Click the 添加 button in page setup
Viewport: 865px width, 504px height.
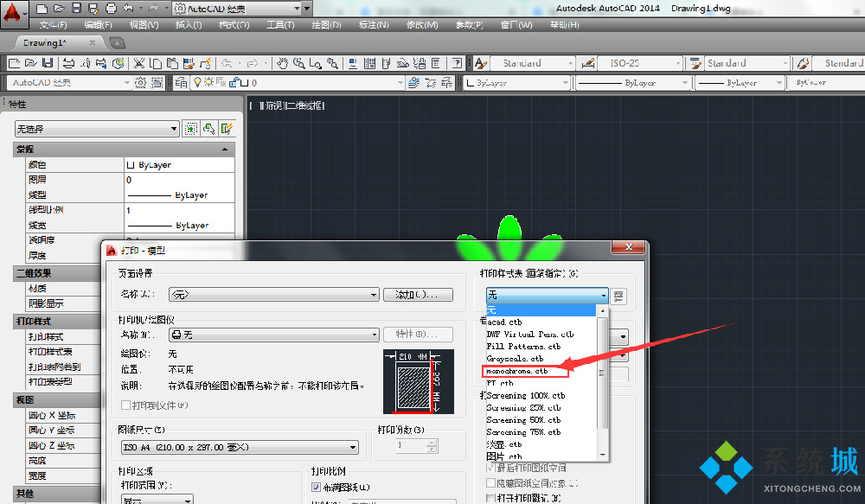(x=417, y=295)
